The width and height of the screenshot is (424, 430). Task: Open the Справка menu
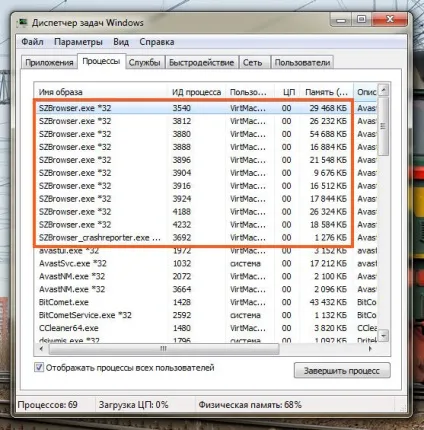pyautogui.click(x=157, y=42)
